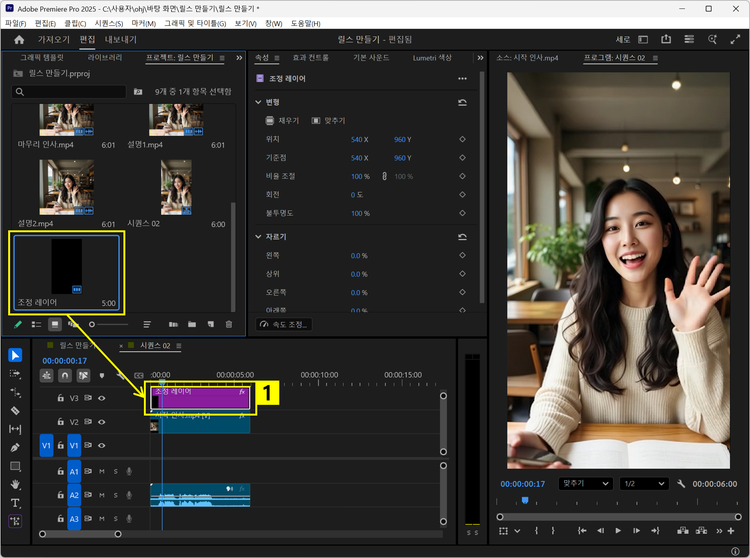Viewport: 750px width, 558px height.
Task: Click the 속도 조절 button
Action: point(285,325)
